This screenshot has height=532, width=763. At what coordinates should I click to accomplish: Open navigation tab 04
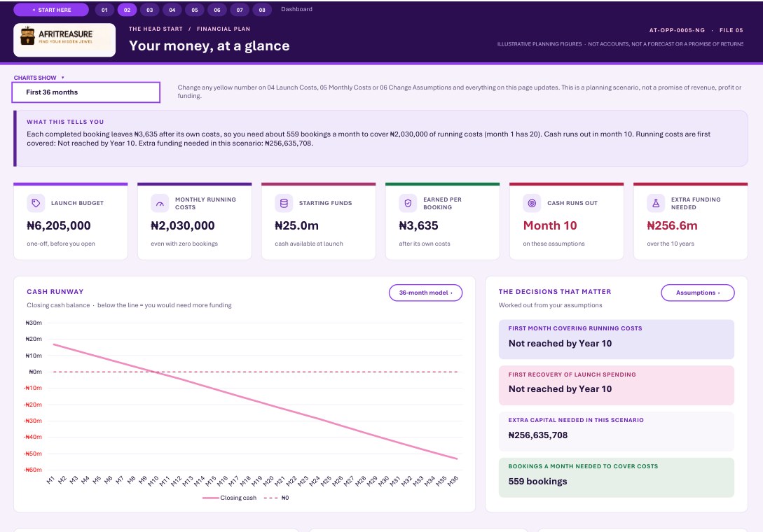pos(172,10)
